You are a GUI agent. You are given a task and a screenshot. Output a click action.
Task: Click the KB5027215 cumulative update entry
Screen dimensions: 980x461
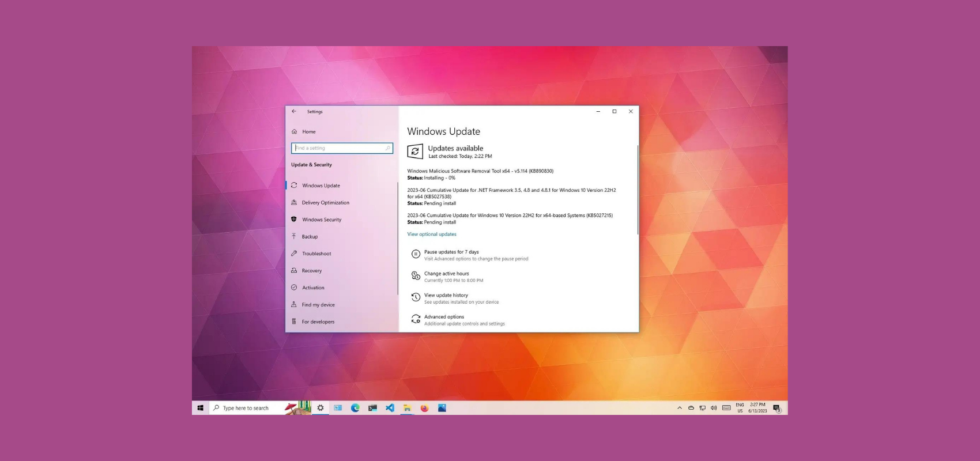pos(510,216)
